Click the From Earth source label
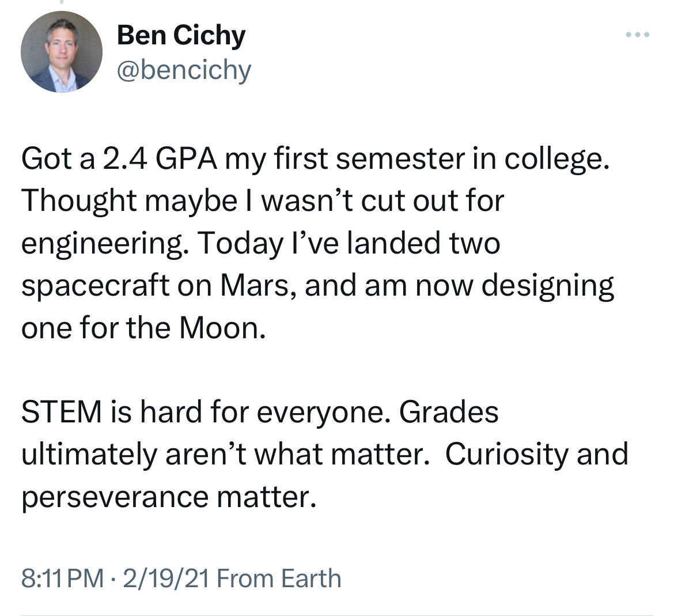Image resolution: width=674 pixels, height=616 pixels. pos(279,578)
